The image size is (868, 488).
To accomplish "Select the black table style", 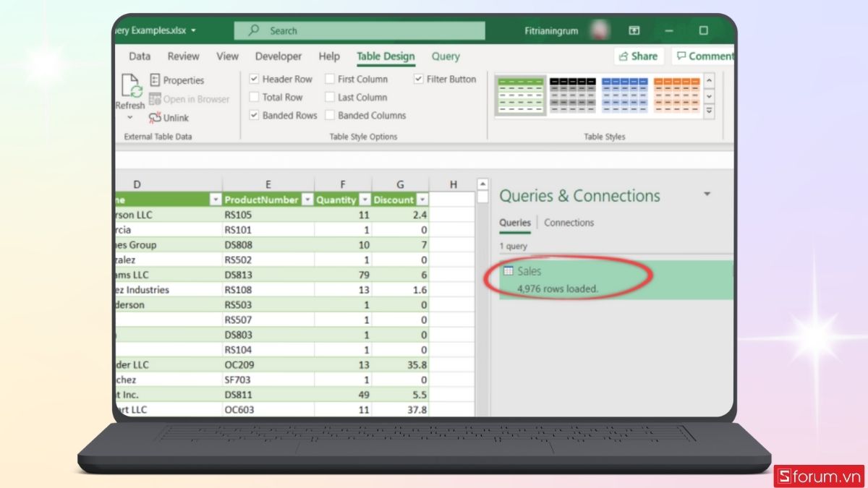I will pyautogui.click(x=572, y=95).
